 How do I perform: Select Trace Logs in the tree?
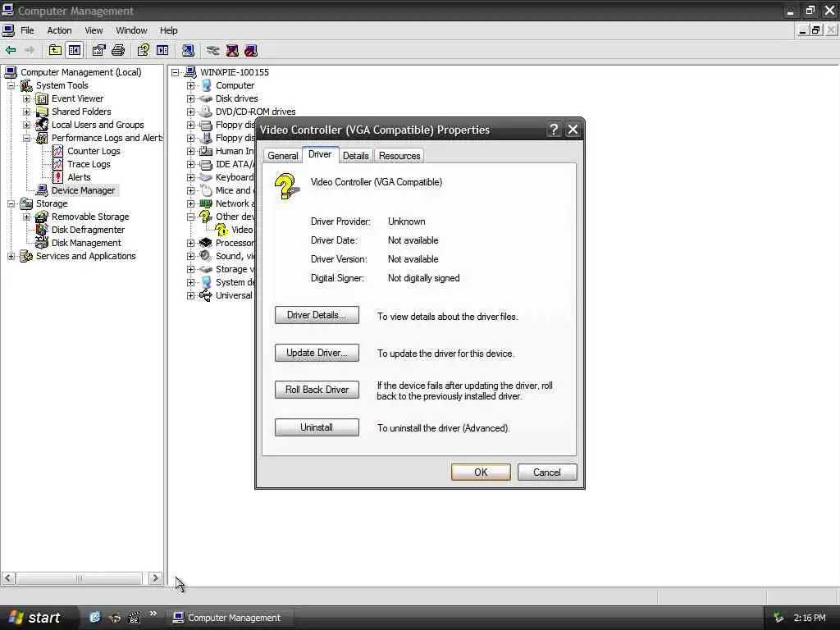click(89, 164)
